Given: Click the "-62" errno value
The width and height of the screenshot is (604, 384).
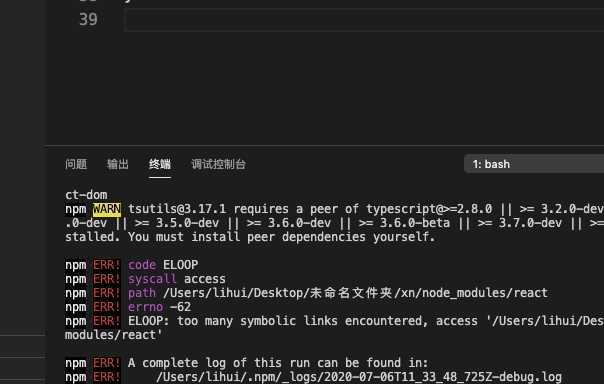Looking at the screenshot, I should 180,307.
